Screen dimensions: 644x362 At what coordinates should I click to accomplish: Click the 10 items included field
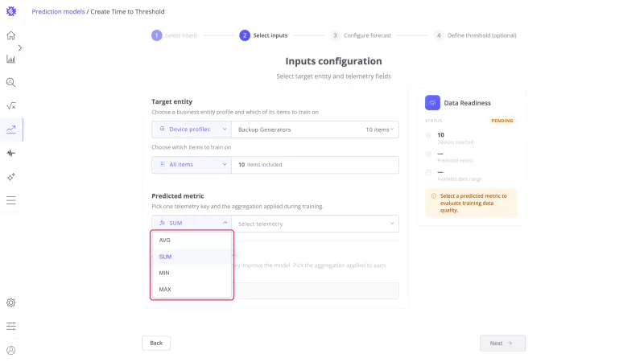pyautogui.click(x=315, y=165)
